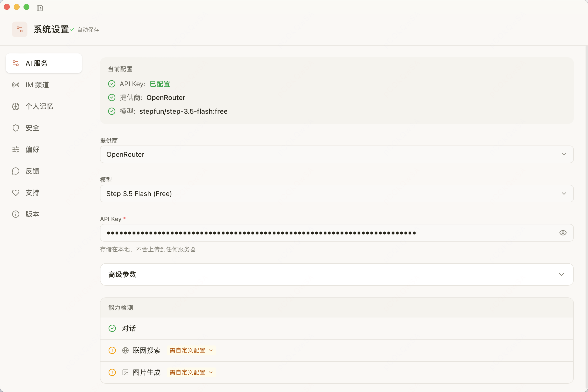Click the speech bubble icon for 反馈
Screen dimensions: 588x392
15,171
